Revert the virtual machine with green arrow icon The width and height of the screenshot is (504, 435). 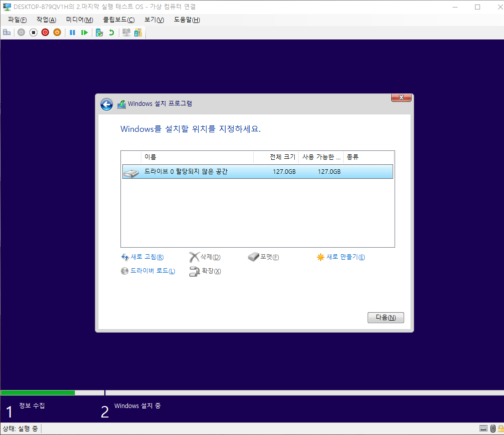tap(111, 32)
